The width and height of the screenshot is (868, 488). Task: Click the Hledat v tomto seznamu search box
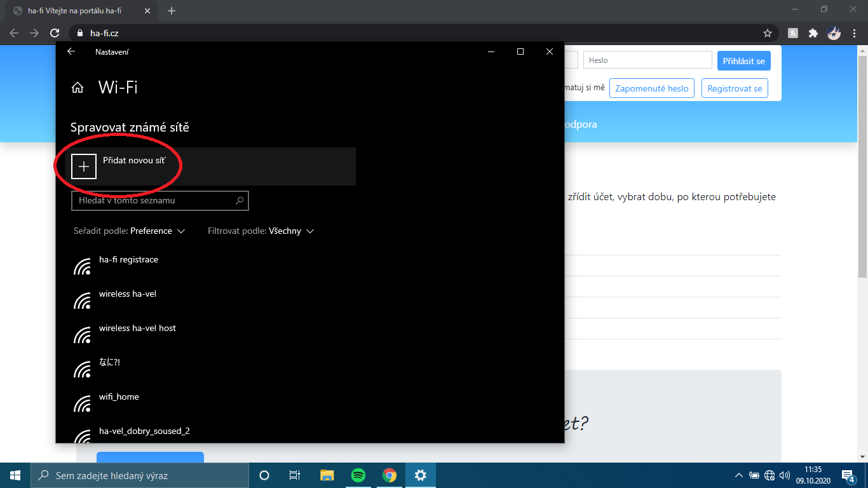[160, 200]
